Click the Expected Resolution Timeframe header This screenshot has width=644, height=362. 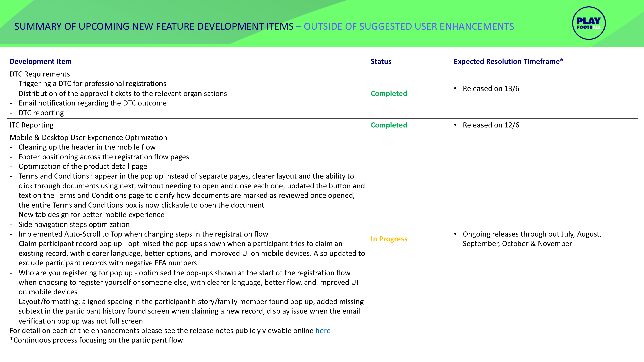[x=508, y=61]
